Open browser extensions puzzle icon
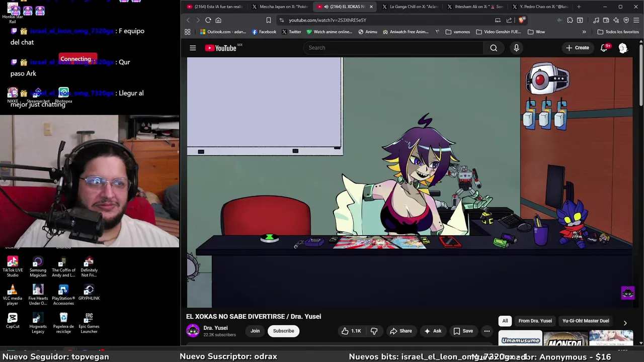The width and height of the screenshot is (644, 362). (570, 20)
